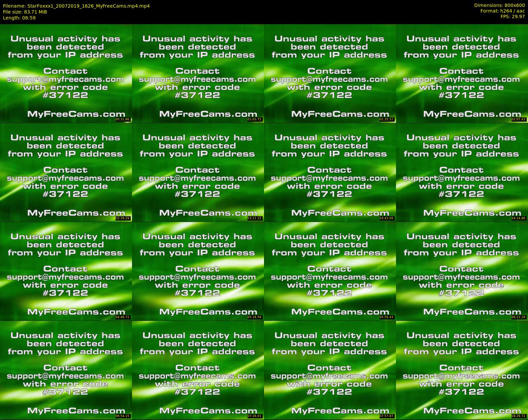Image resolution: width=528 pixels, height=420 pixels.
Task: Click the Filename line in the header
Action: click(76, 6)
